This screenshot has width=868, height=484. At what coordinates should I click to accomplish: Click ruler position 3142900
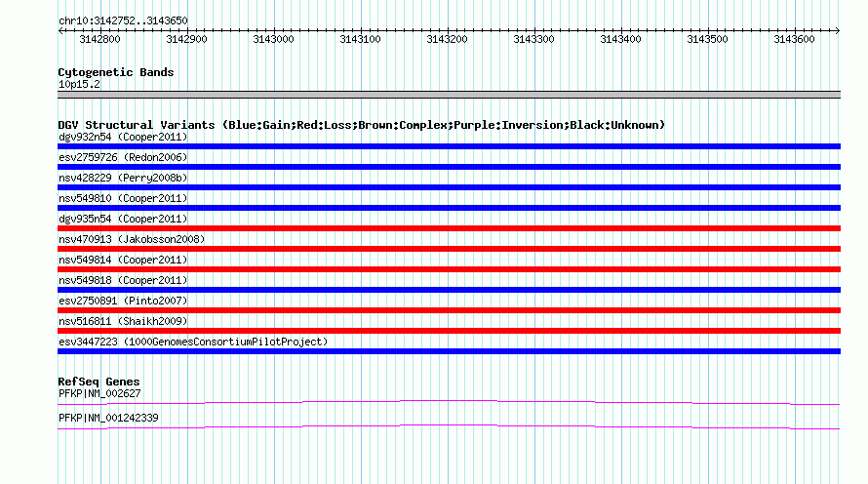point(186,39)
